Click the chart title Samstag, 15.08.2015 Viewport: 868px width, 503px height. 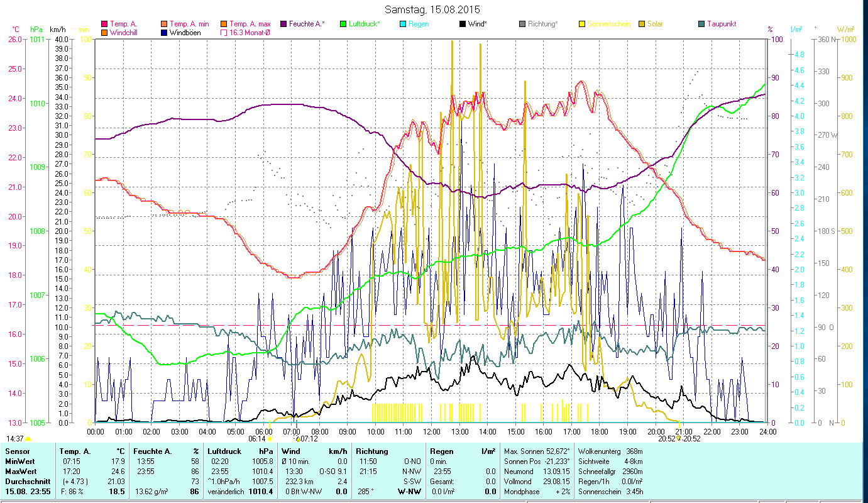[x=431, y=9]
